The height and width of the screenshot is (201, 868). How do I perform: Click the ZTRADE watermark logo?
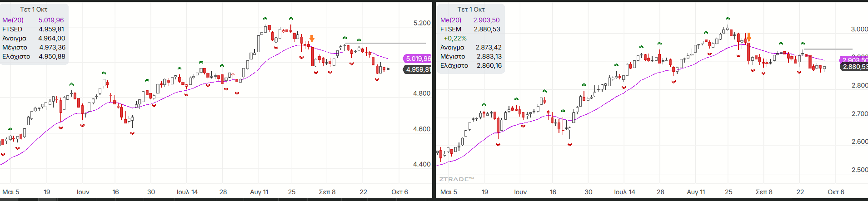coord(456,179)
